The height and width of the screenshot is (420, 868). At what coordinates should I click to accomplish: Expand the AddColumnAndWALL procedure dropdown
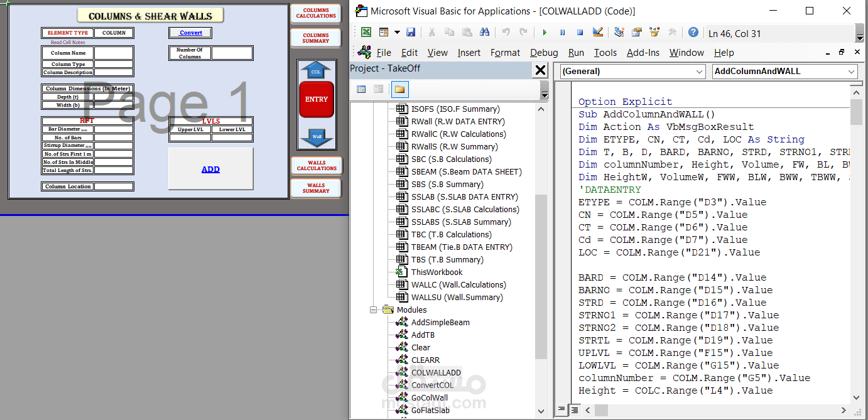click(852, 71)
